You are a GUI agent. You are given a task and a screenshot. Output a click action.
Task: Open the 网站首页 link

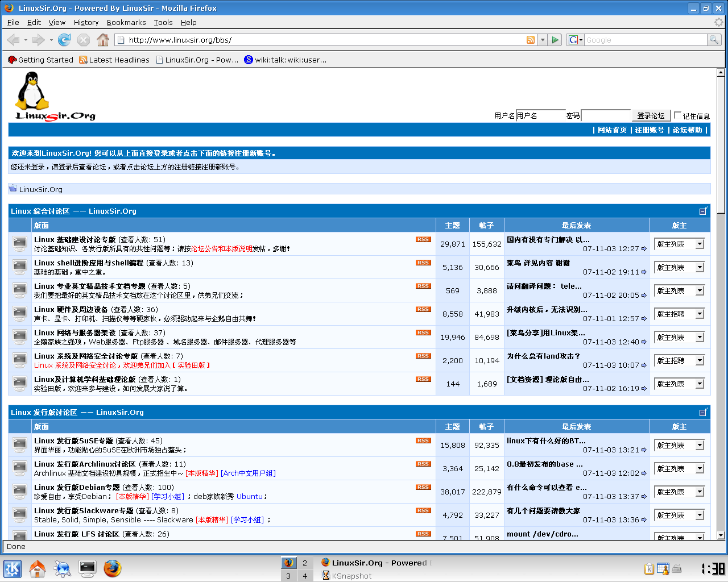tap(612, 130)
